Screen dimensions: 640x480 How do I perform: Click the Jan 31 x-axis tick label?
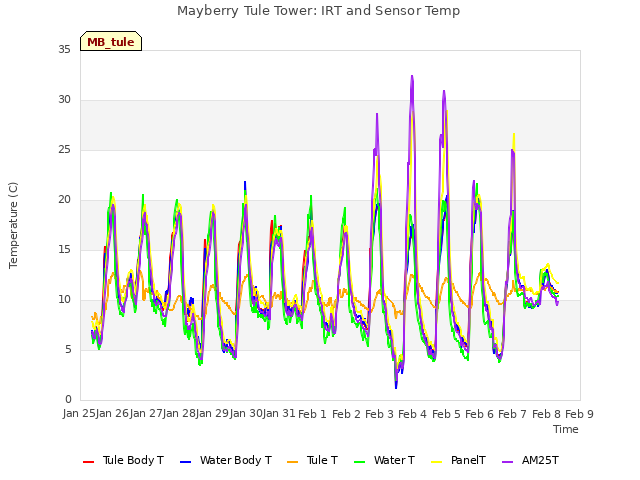coord(280,414)
